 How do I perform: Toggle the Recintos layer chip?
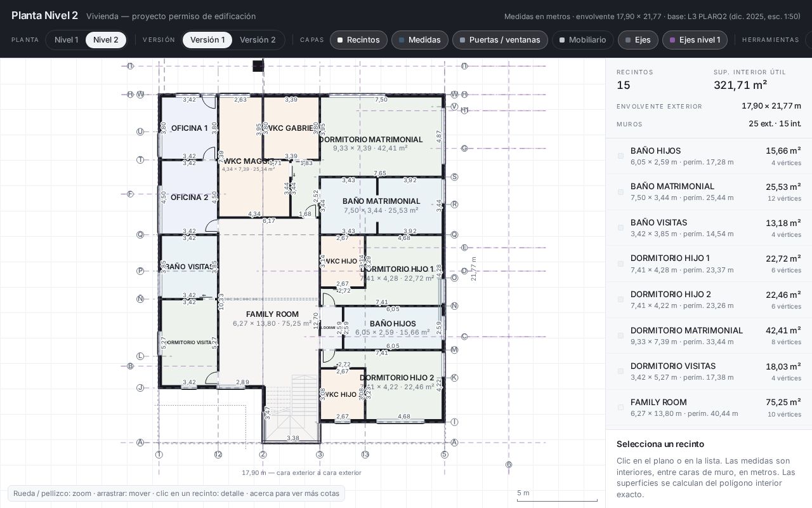[x=358, y=40]
